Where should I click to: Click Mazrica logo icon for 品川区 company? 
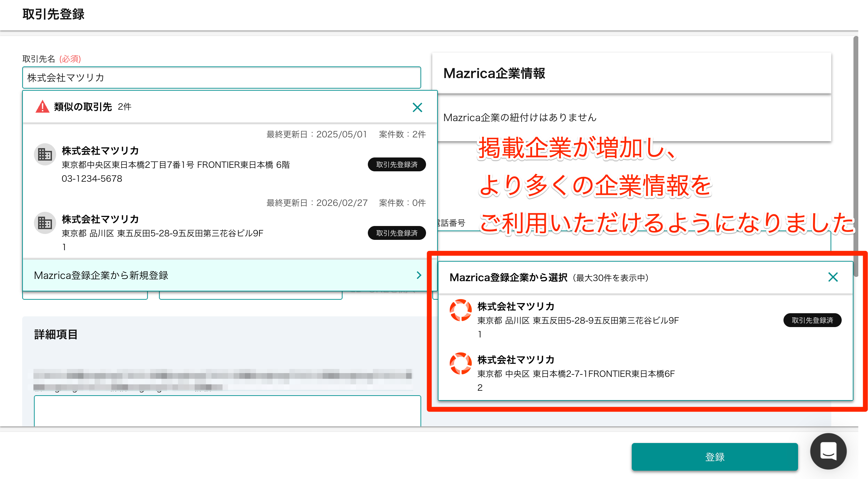pos(460,310)
